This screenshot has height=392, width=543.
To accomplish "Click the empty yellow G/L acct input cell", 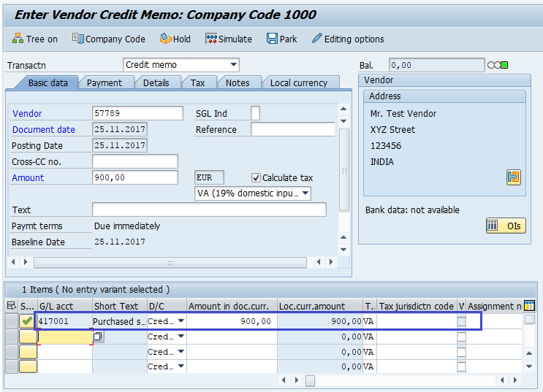I will [65, 337].
